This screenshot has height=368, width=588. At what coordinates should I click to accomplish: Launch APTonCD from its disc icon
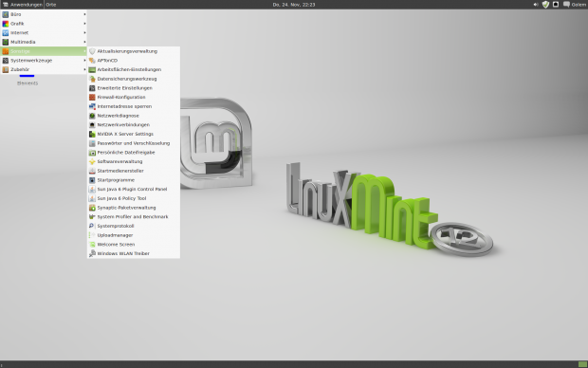[92, 61]
